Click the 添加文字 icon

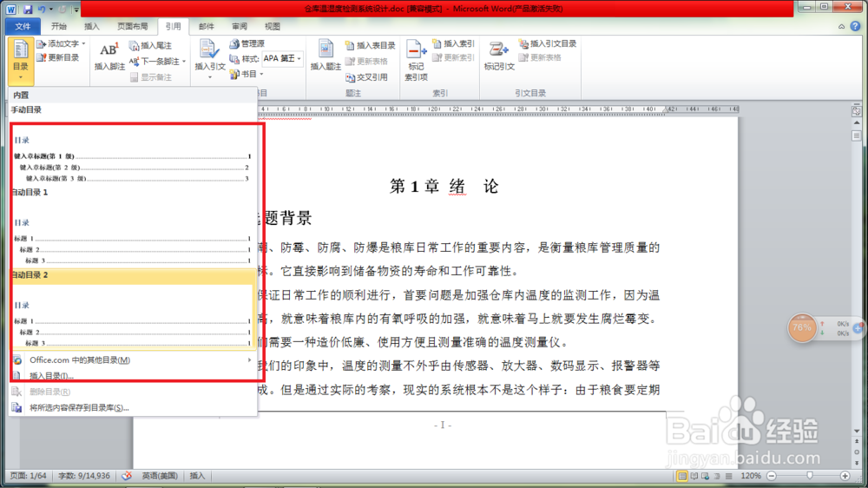42,43
